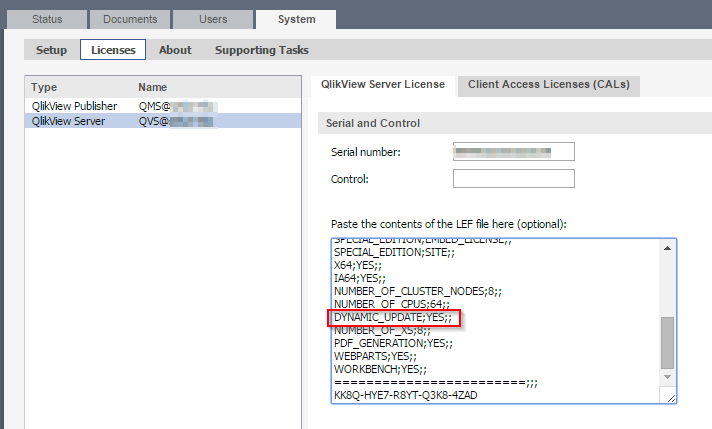Click the Serial number input field
Screen dimensions: 712x429
point(514,152)
